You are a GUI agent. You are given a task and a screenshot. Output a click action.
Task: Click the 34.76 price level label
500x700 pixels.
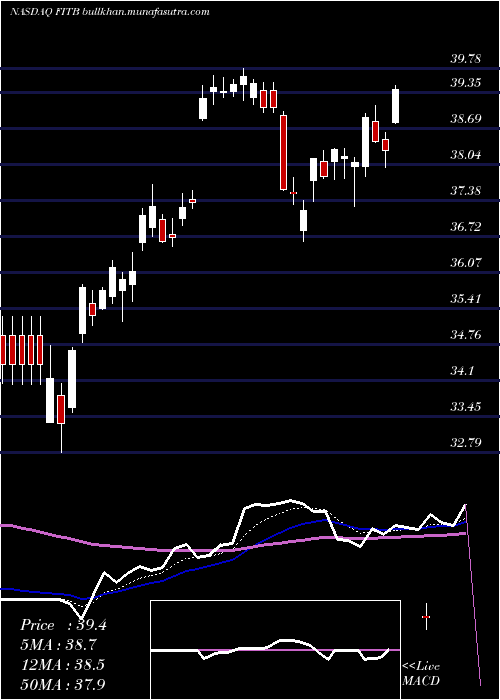pyautogui.click(x=466, y=334)
